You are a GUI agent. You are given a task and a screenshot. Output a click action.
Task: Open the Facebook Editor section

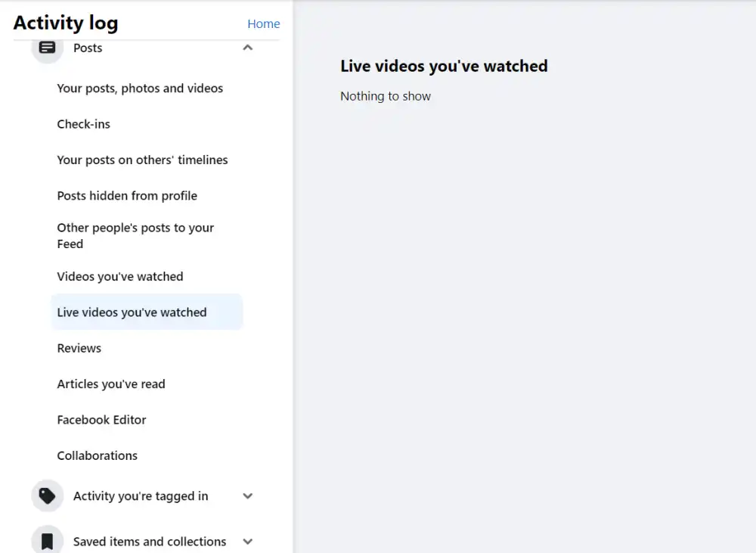pos(101,420)
